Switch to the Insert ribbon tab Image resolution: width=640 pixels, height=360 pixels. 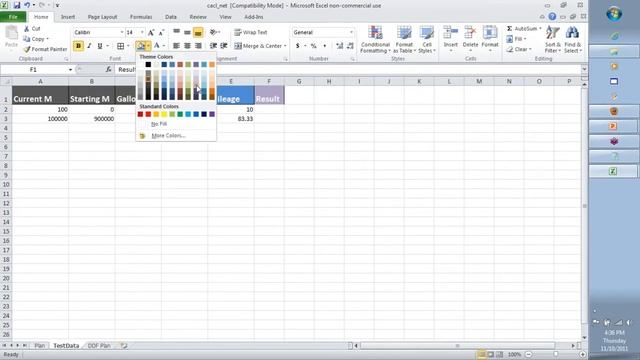pyautogui.click(x=68, y=17)
